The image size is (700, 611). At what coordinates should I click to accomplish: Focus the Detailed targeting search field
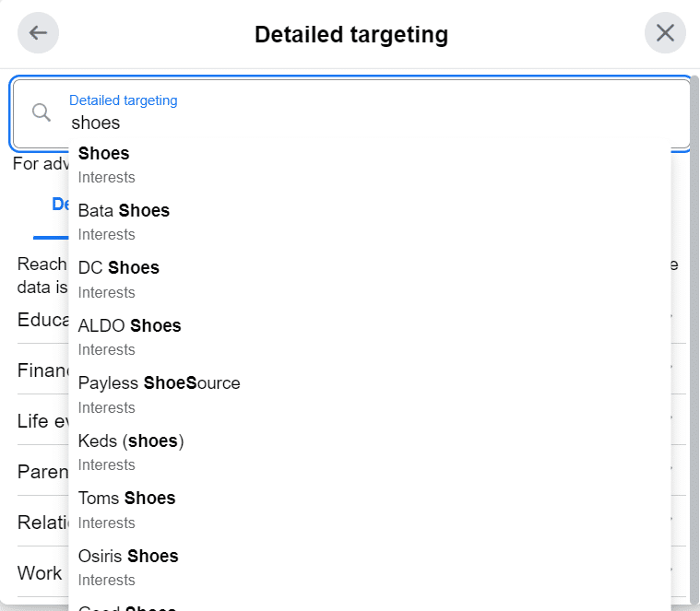pos(369,122)
